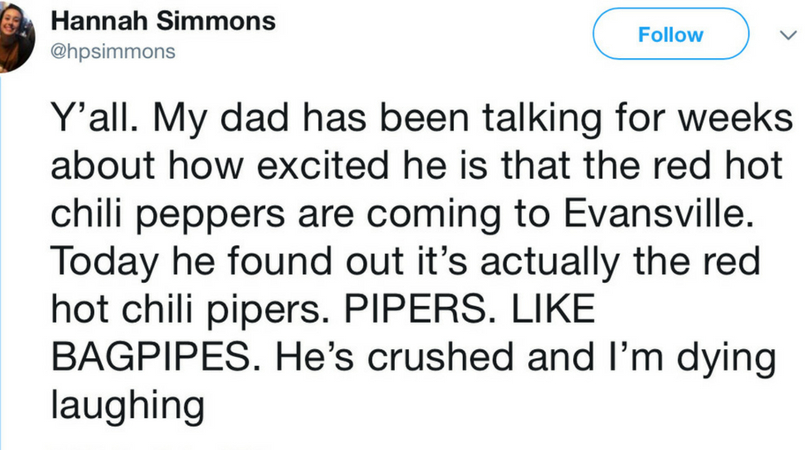The height and width of the screenshot is (450, 810).
Task: Click "Y'all." at the tweet start
Action: click(x=95, y=118)
